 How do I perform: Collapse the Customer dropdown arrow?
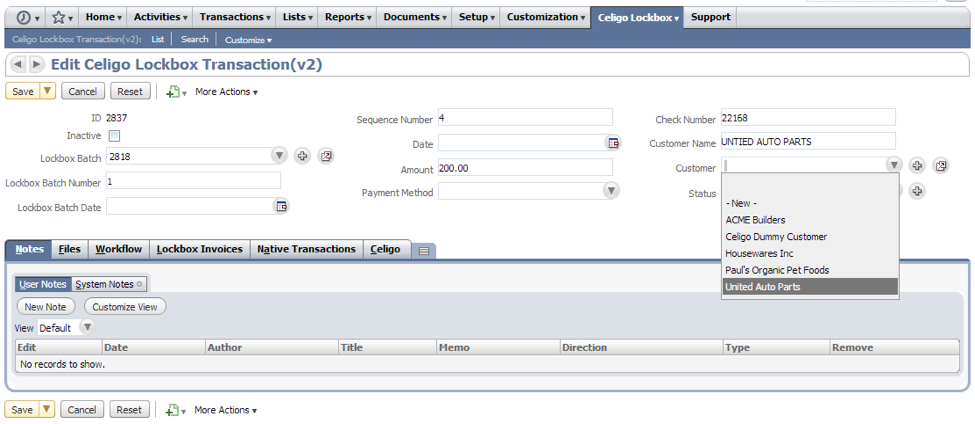[894, 165]
